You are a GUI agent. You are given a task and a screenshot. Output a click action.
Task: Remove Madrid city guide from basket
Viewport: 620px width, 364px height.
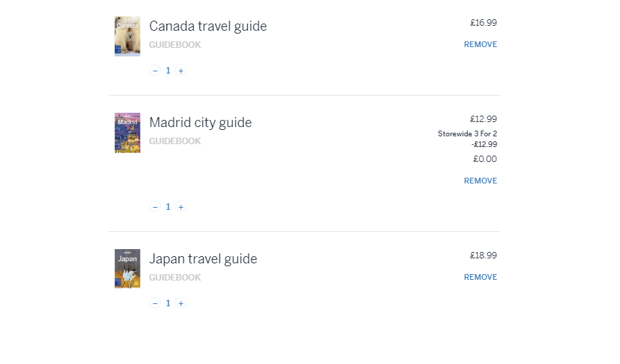pyautogui.click(x=480, y=181)
